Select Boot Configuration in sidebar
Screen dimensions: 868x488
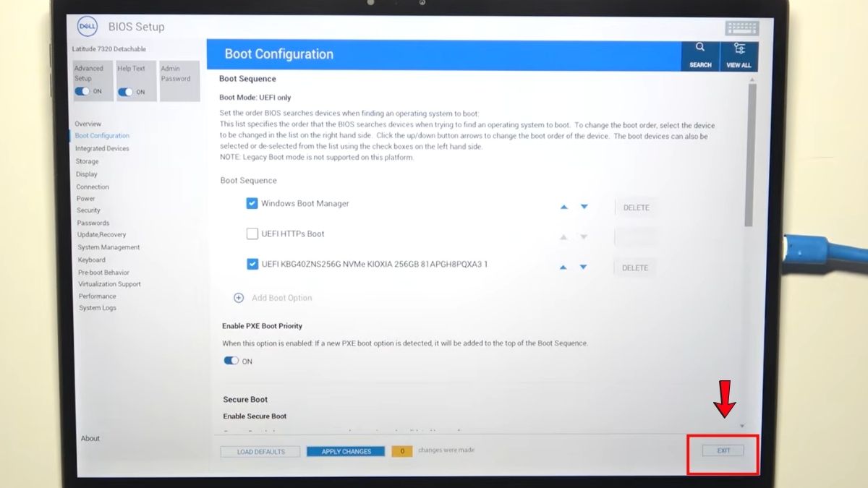click(102, 136)
